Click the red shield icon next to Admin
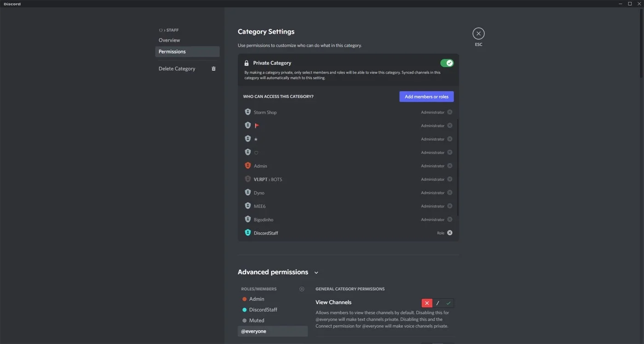This screenshot has height=344, width=644. point(247,166)
